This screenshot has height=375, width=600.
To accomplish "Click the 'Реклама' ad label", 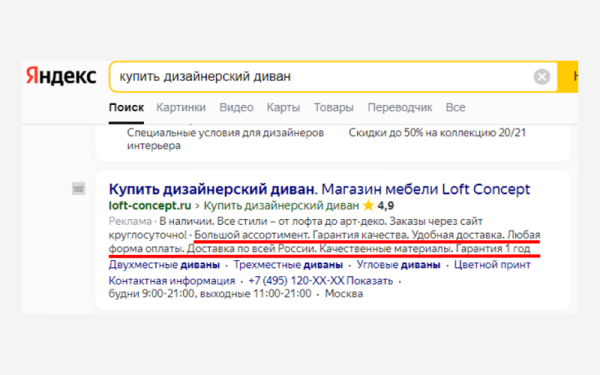I will 130,221.
